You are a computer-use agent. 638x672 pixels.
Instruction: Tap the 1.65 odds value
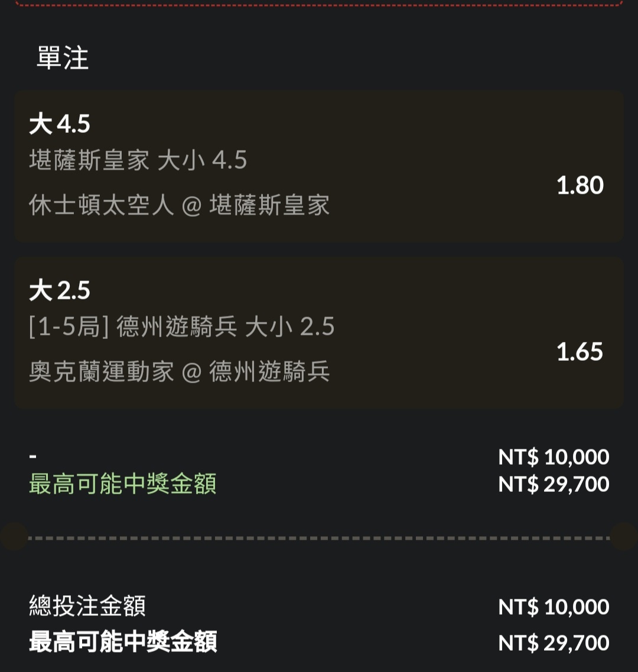[x=580, y=352]
